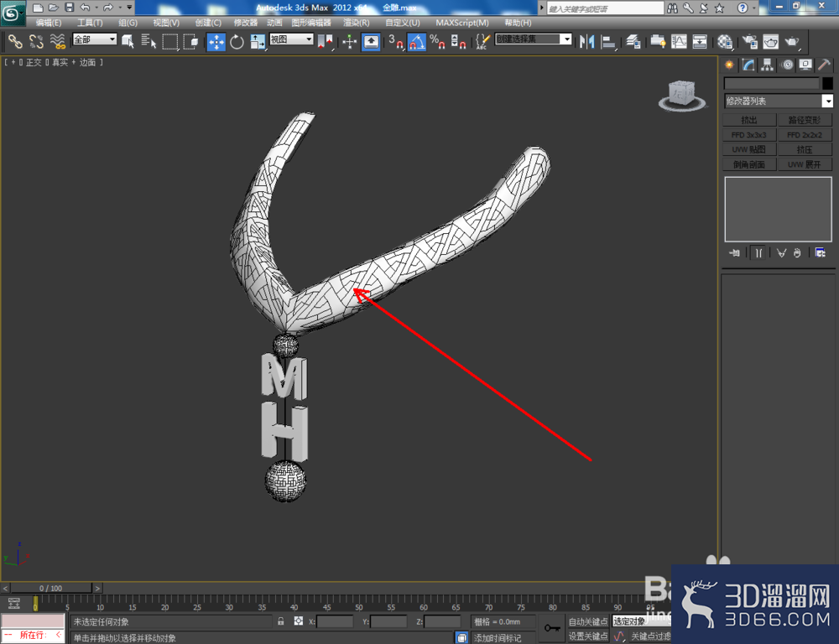Click the UVW 贴图 modifier button
This screenshot has height=644, width=839.
[x=749, y=150]
